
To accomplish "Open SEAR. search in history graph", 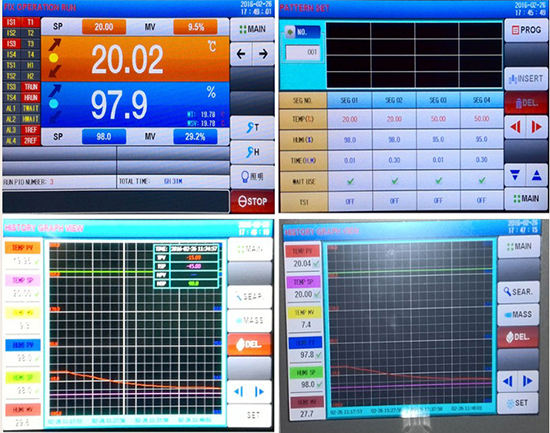I will [518, 292].
